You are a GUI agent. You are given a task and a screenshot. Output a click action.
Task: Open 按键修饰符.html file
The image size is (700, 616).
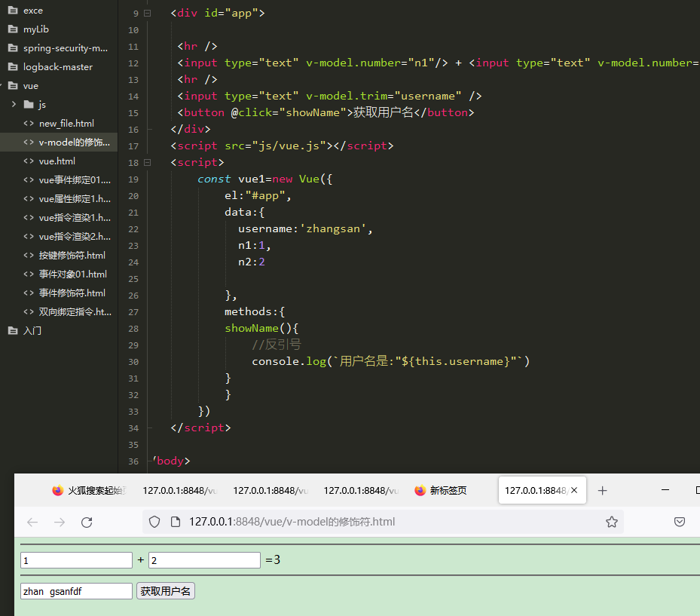pyautogui.click(x=72, y=255)
